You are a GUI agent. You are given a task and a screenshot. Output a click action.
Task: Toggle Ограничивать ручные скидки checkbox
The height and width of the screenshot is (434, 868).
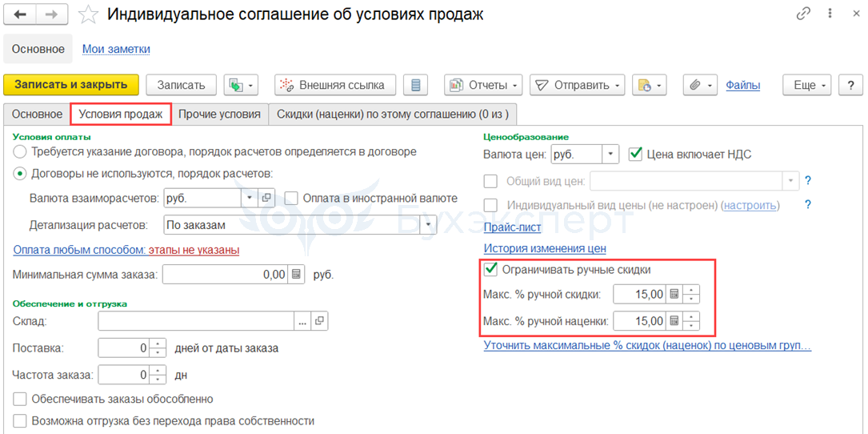[x=491, y=269]
